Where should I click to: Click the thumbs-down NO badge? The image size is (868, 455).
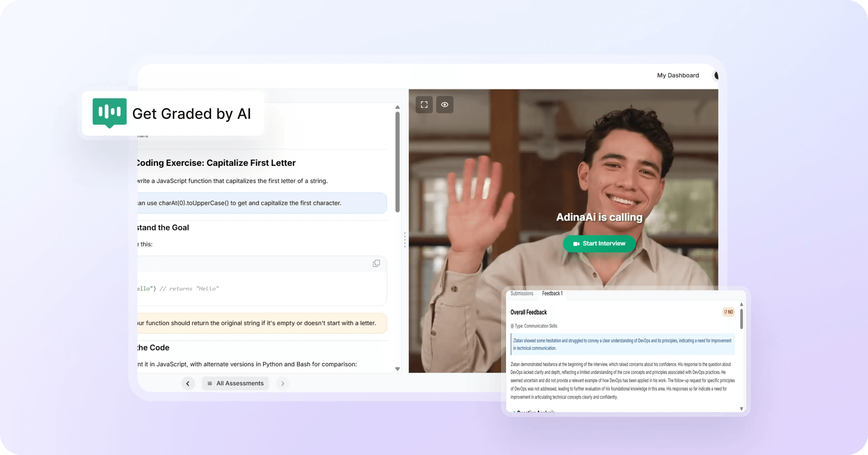pyautogui.click(x=729, y=312)
